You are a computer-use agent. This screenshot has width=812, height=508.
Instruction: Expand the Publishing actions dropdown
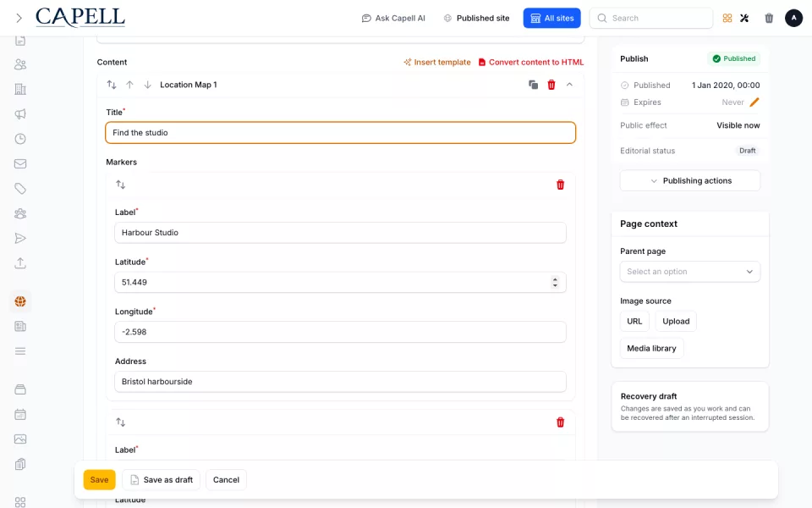(690, 181)
